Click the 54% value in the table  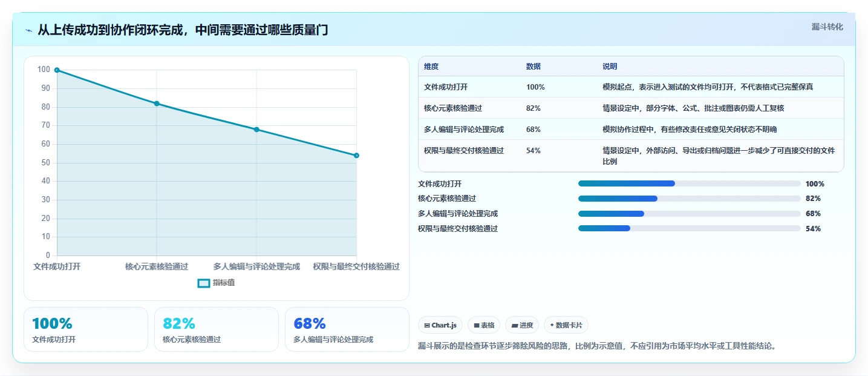534,151
